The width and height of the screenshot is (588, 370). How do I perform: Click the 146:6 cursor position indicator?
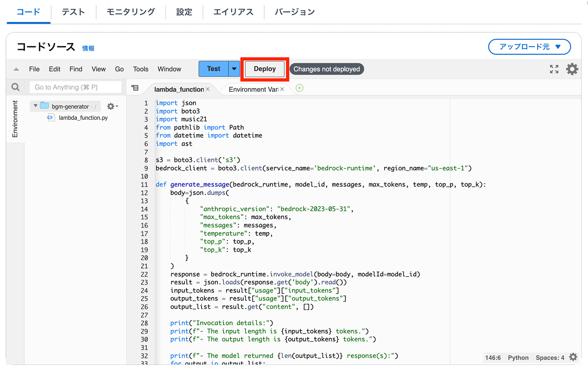pos(493,358)
